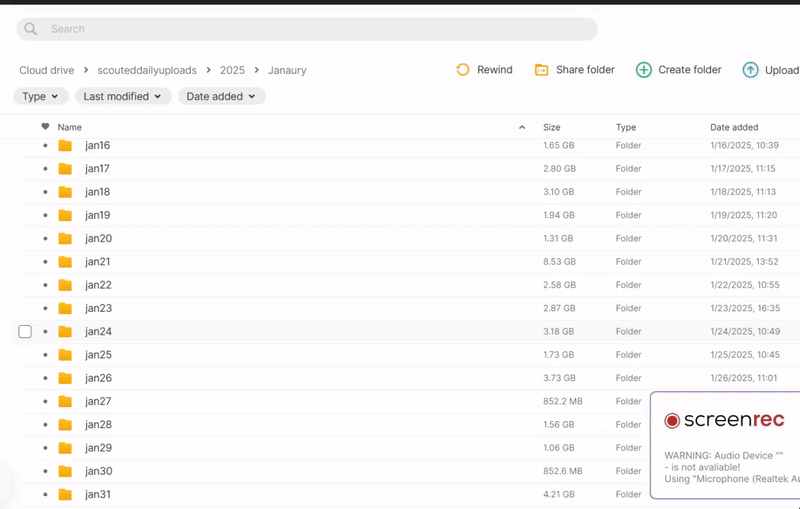800x509 pixels.
Task: Tick the checkbox for jan24 row
Action: click(25, 332)
